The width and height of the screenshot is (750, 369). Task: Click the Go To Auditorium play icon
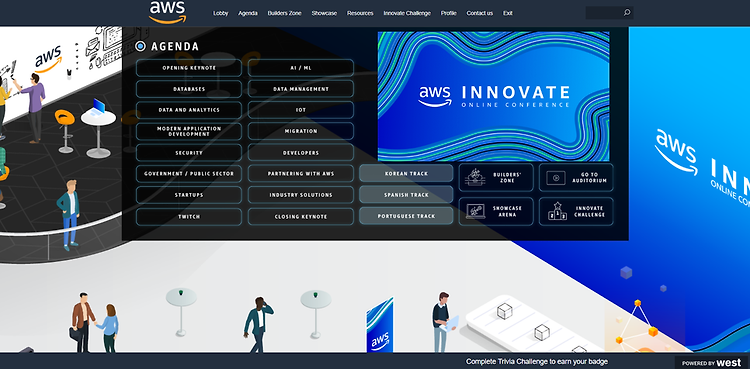556,178
